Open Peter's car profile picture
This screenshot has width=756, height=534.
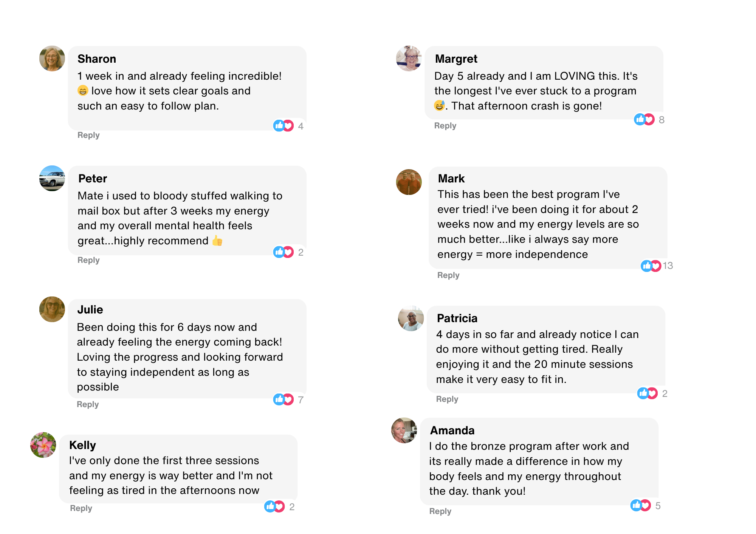pos(52,178)
